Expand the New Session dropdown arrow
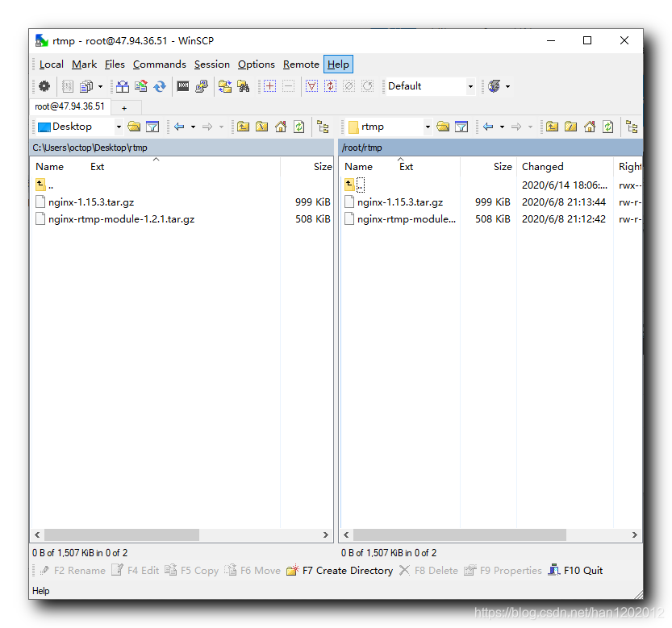Screen dimensions: 672x628 [508, 86]
